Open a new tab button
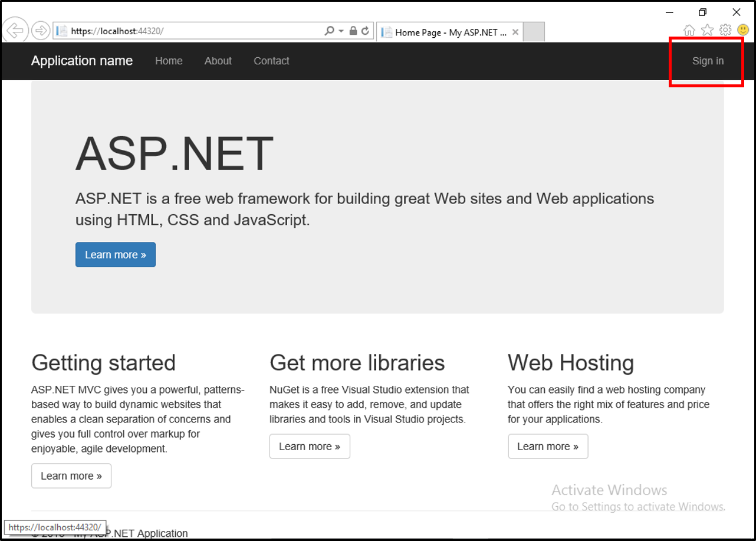 pyautogui.click(x=534, y=32)
